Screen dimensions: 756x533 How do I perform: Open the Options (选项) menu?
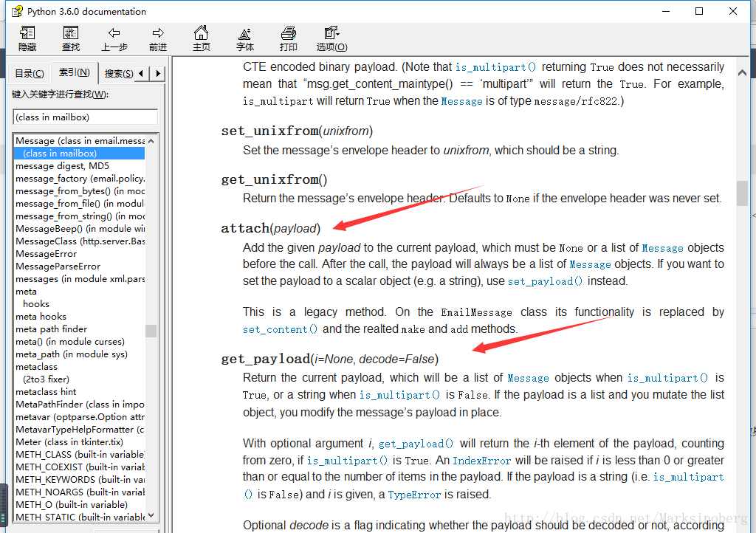click(331, 38)
